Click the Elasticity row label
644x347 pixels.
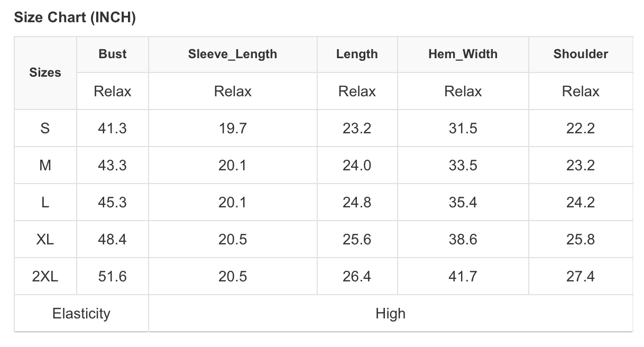[x=81, y=313]
